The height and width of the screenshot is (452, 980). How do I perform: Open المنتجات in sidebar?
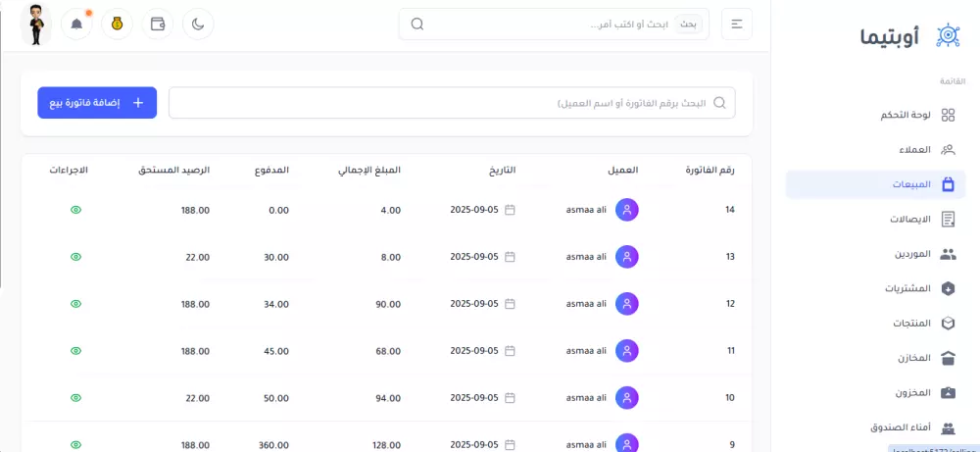[x=875, y=324]
